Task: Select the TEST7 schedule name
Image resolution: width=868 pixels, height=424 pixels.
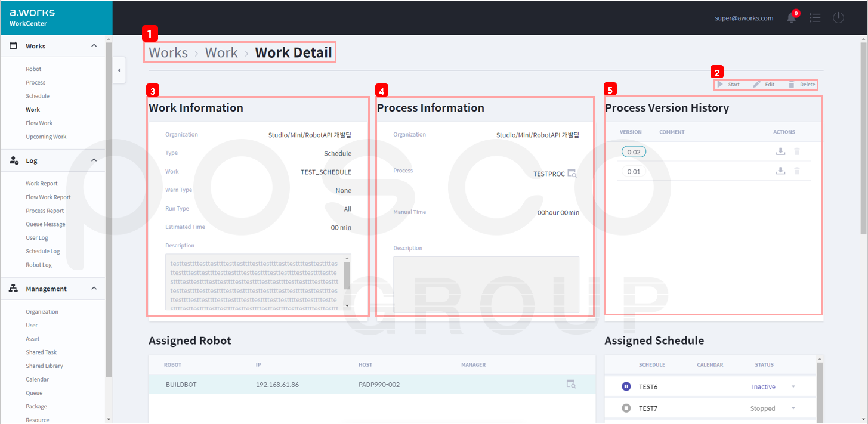Action: tap(648, 408)
